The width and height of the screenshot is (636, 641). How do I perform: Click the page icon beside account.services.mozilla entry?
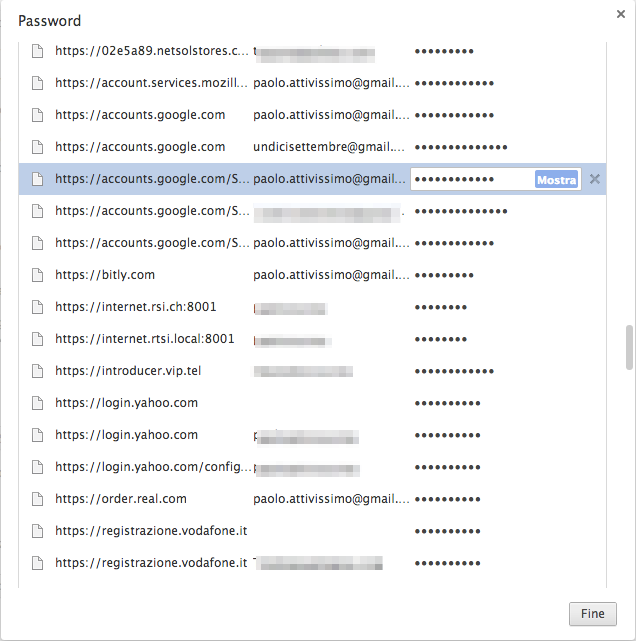coord(38,83)
